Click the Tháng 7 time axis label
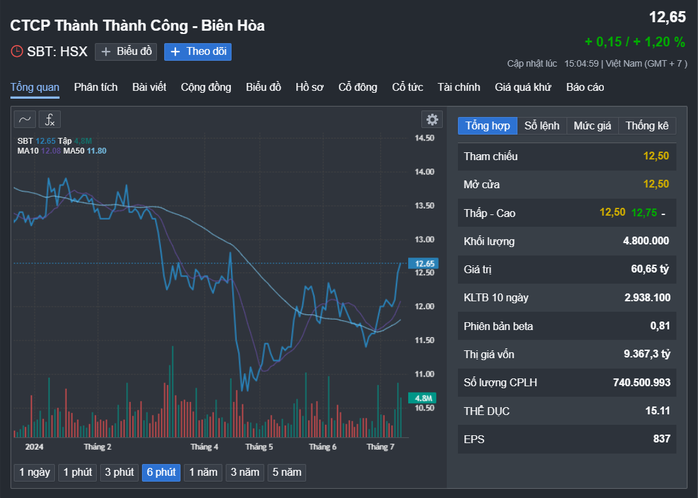This screenshot has width=698, height=498. (380, 447)
